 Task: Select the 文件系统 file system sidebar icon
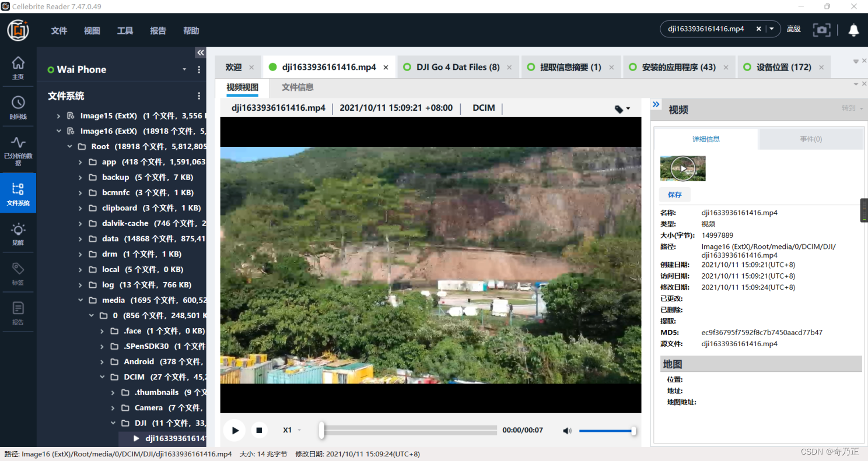click(18, 193)
